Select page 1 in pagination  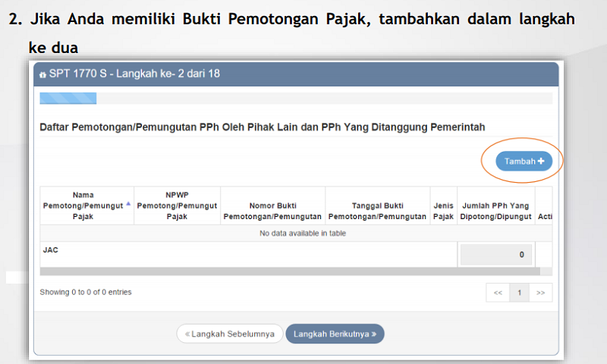pyautogui.click(x=520, y=292)
